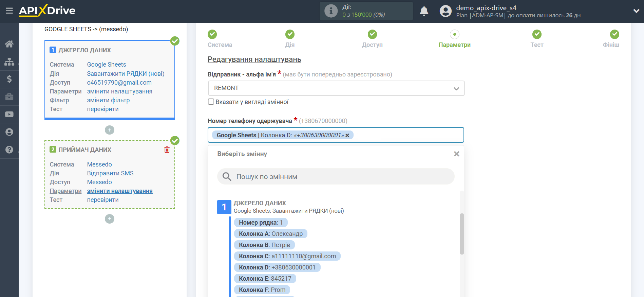
Task: Search variables in the Пошук по змінним field
Action: pyautogui.click(x=336, y=177)
